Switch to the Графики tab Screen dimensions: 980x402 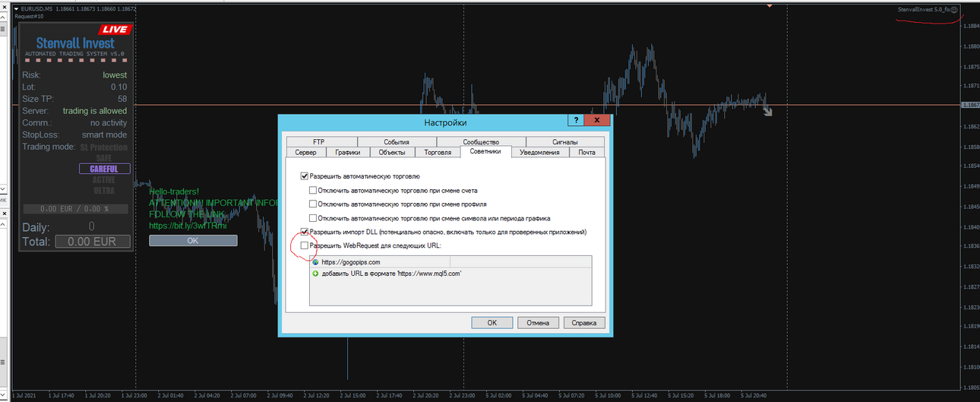(348, 152)
